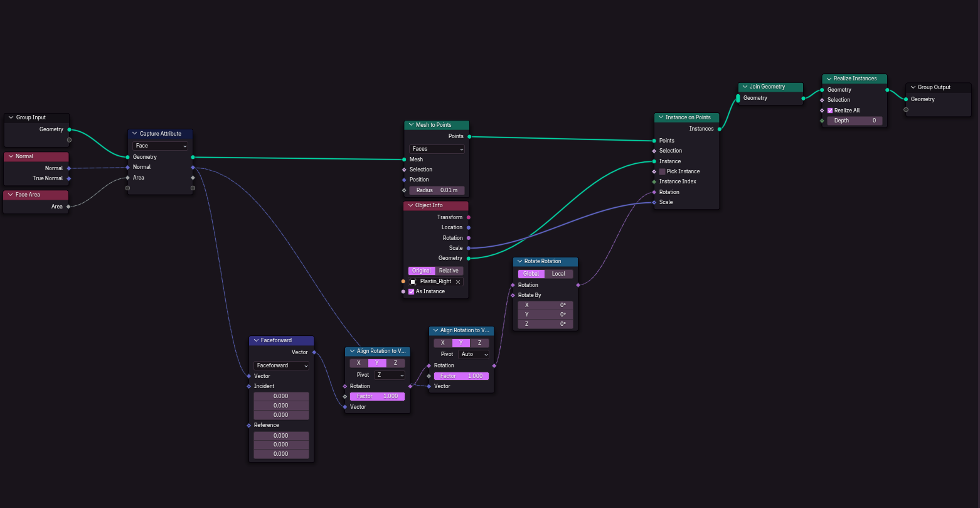This screenshot has width=980, height=508.
Task: Collapse the Group Output node chevron
Action: click(x=913, y=87)
